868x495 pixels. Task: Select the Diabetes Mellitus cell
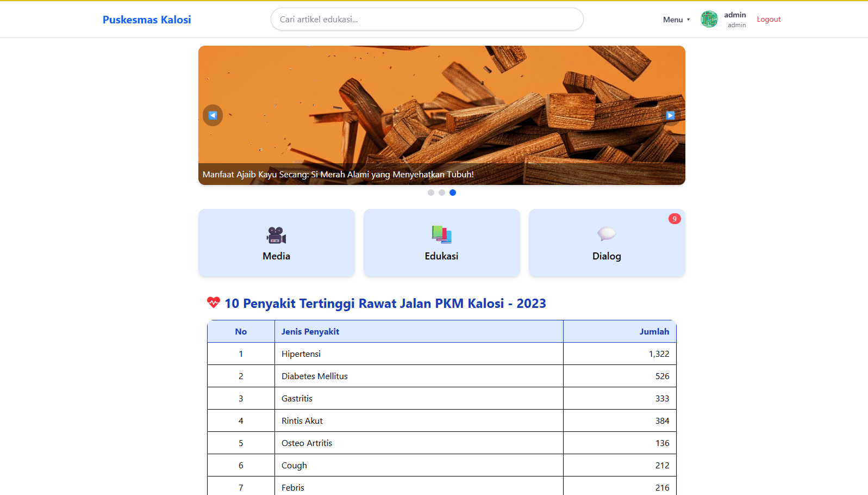click(x=419, y=376)
